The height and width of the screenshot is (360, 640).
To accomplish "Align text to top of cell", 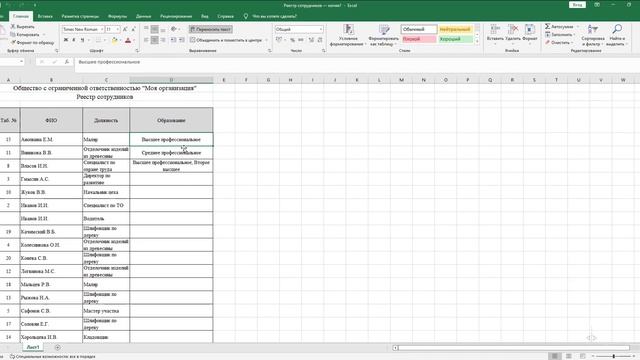I will 146,29.
